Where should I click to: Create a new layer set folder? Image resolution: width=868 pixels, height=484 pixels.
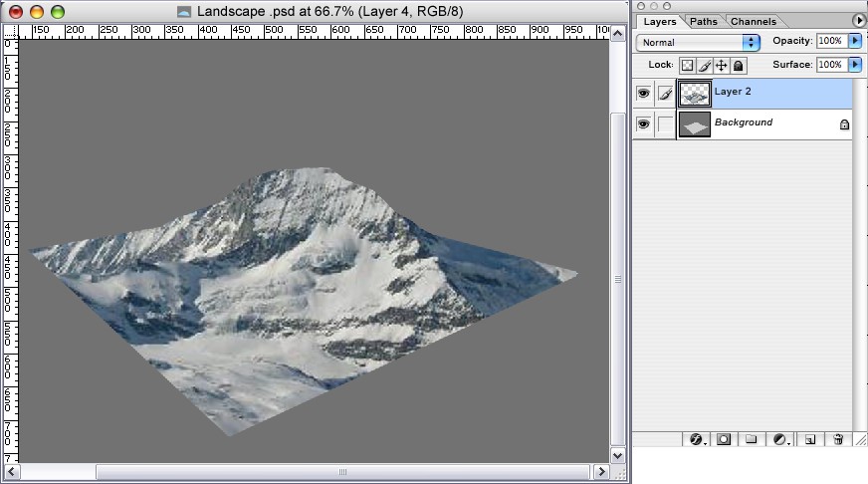click(752, 439)
